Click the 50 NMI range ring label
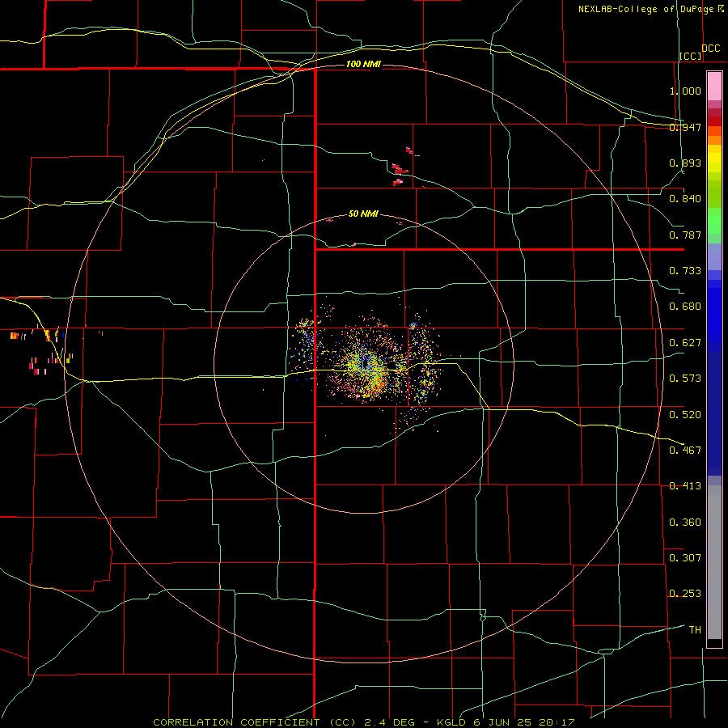The height and width of the screenshot is (728, 728). pos(363,214)
